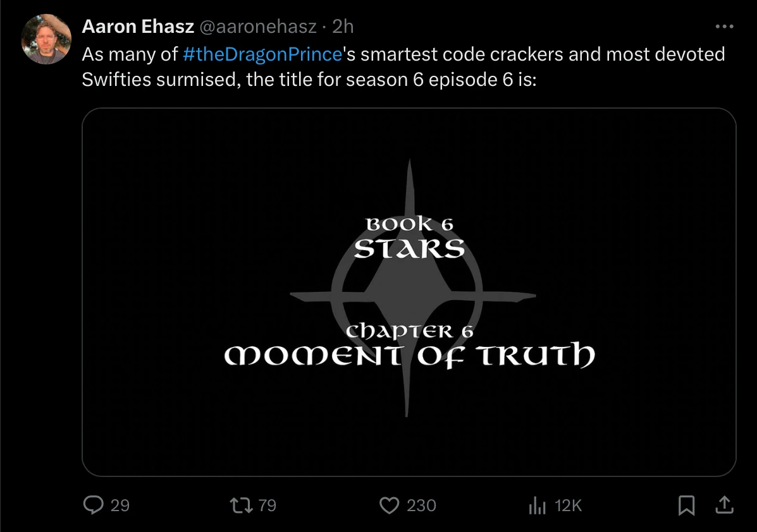The height and width of the screenshot is (532, 757).
Task: Click the 230 likes count
Action: pyautogui.click(x=421, y=505)
